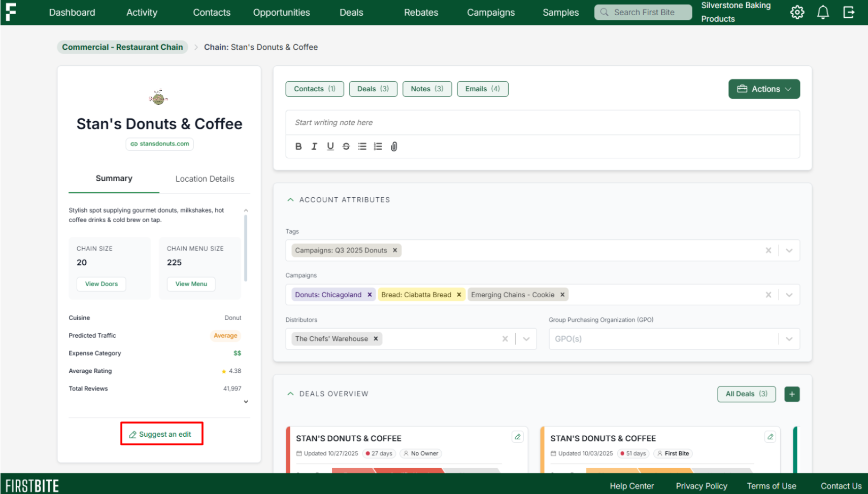The width and height of the screenshot is (868, 494).
Task: Collapse the Account Attributes section
Action: tap(290, 200)
